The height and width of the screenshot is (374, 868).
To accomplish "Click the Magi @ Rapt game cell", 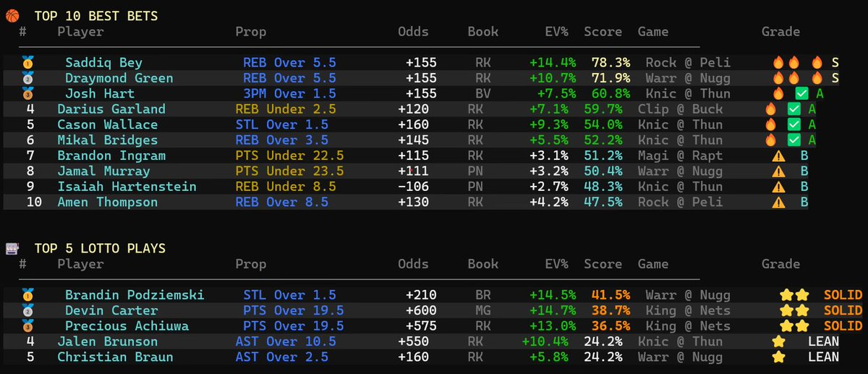I will [681, 156].
